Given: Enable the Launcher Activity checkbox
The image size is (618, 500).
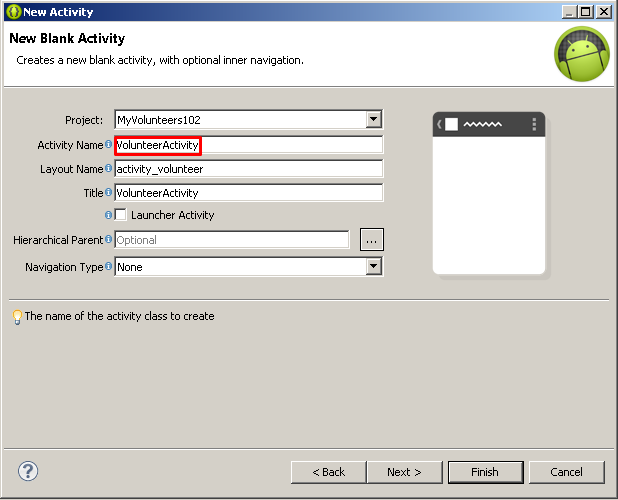Looking at the screenshot, I should (120, 215).
